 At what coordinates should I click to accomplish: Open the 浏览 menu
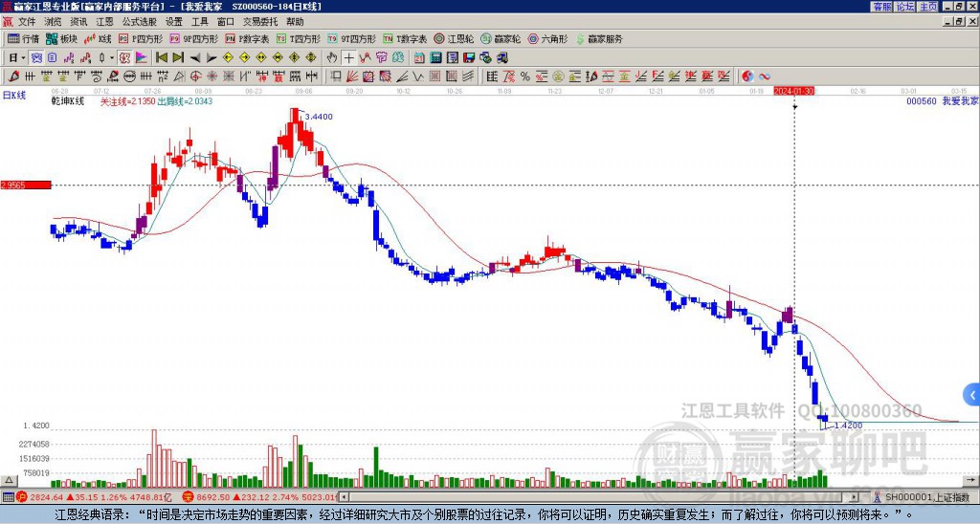pyautogui.click(x=54, y=22)
